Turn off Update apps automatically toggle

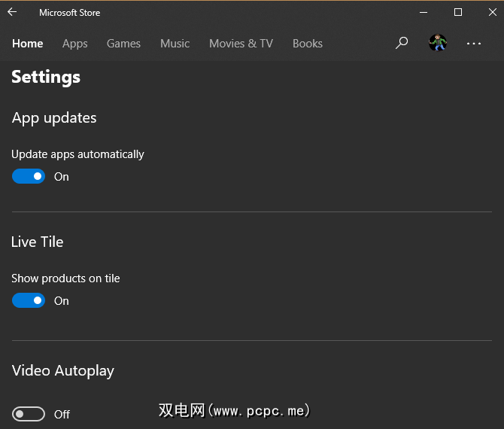tap(29, 177)
